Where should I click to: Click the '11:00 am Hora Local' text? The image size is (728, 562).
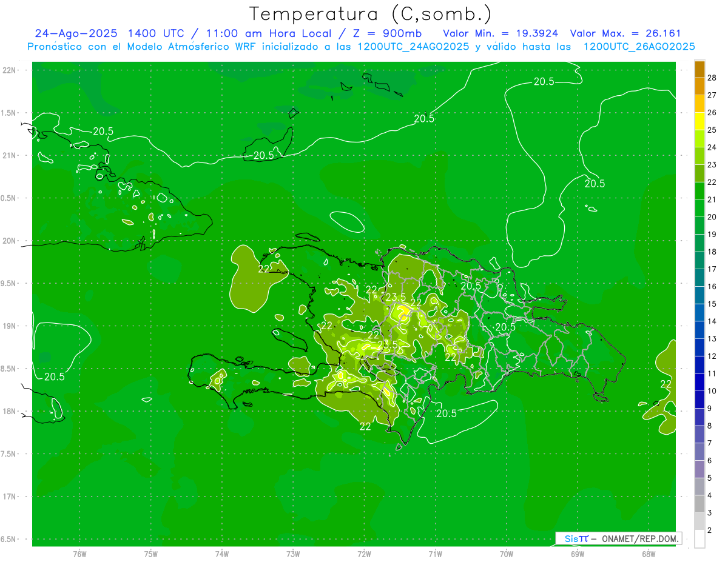coord(269,33)
